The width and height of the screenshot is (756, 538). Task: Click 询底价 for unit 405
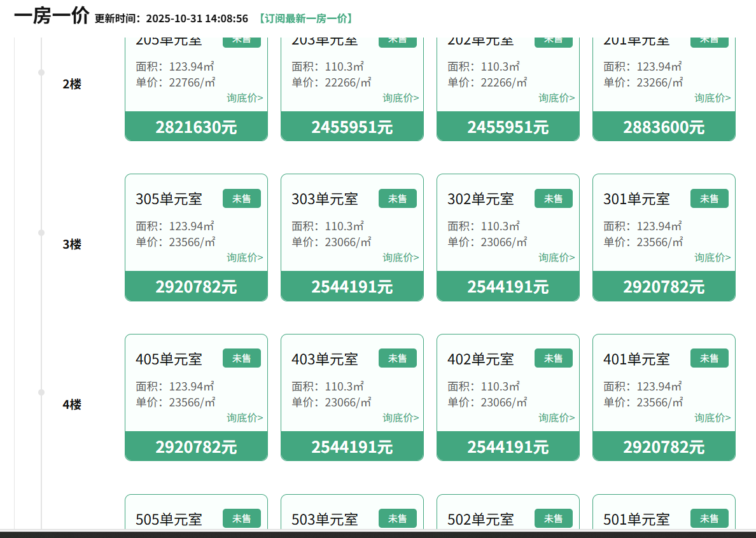pos(244,418)
